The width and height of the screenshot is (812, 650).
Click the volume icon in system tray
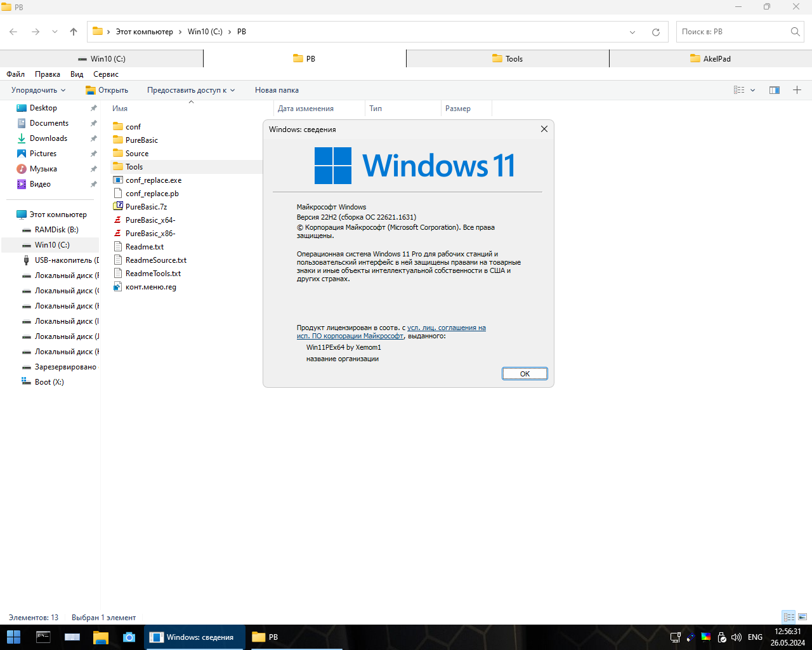tap(737, 637)
